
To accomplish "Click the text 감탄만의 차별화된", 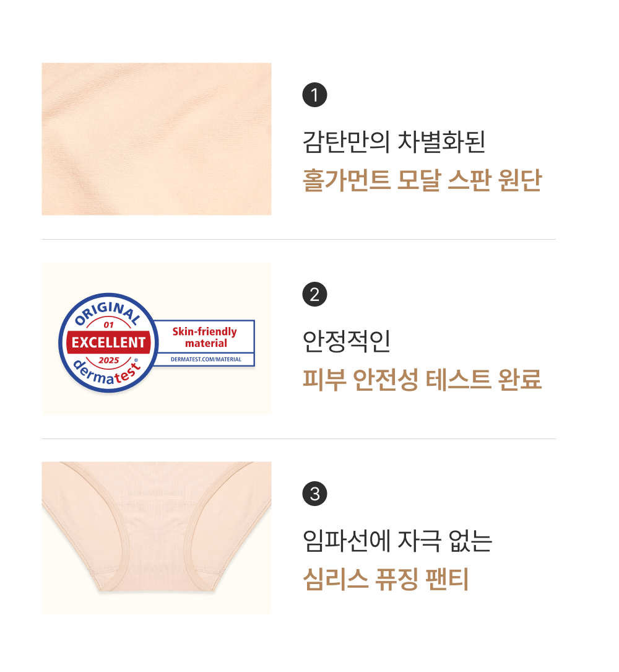I will pos(394,141).
